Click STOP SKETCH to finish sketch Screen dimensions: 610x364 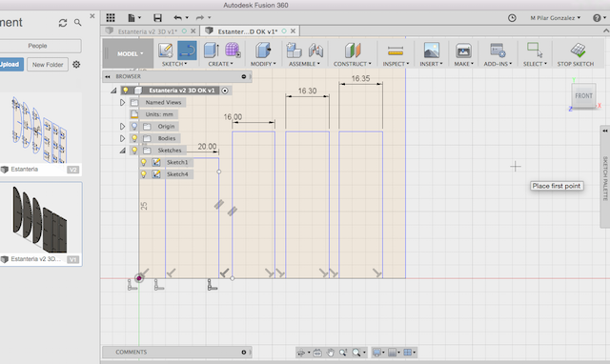pos(576,55)
